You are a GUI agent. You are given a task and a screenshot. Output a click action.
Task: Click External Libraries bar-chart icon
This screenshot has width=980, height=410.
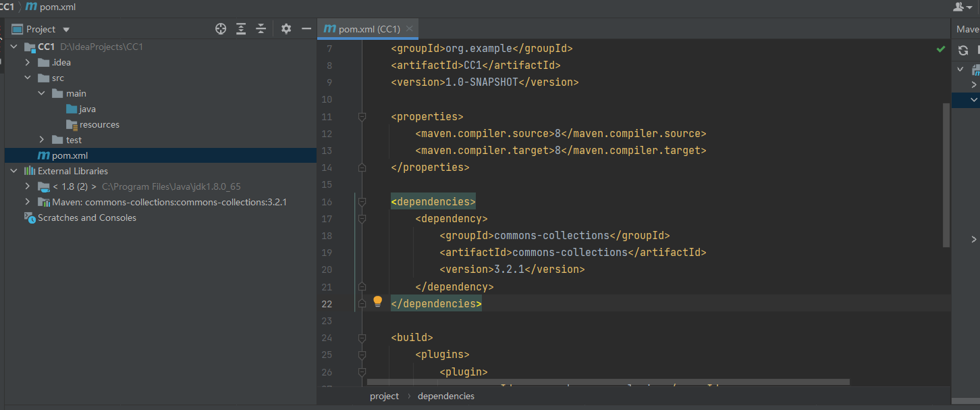point(30,171)
